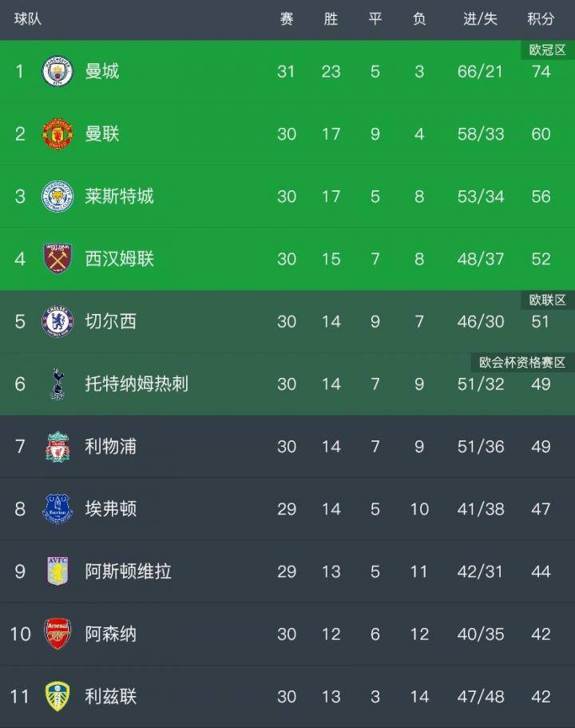
Task: Select the Aston Villa AVFC crest
Action: 57,571
